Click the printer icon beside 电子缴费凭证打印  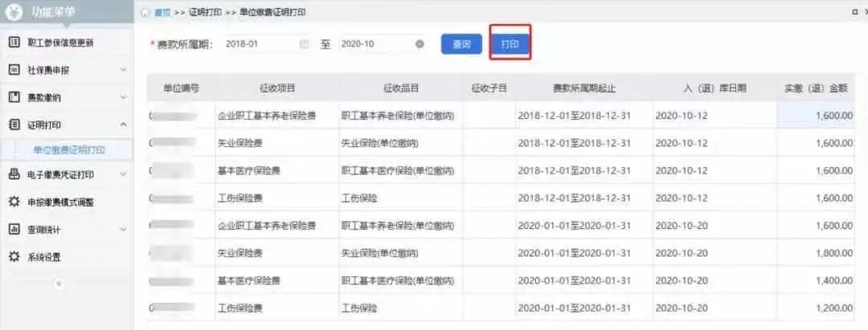coord(14,174)
